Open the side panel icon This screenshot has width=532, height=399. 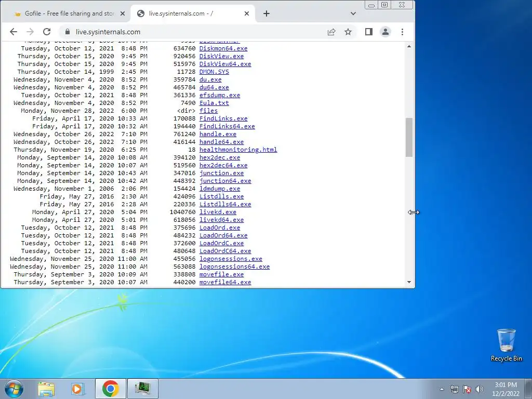pos(369,32)
